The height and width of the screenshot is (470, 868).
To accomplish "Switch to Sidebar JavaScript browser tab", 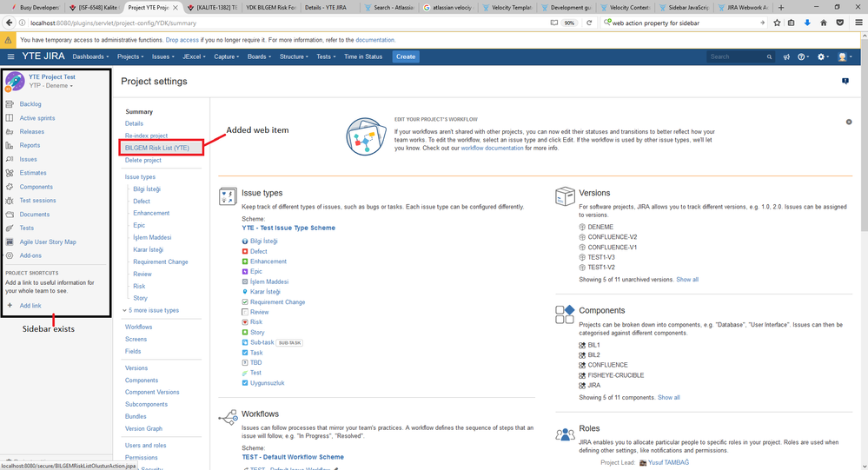I will [683, 8].
